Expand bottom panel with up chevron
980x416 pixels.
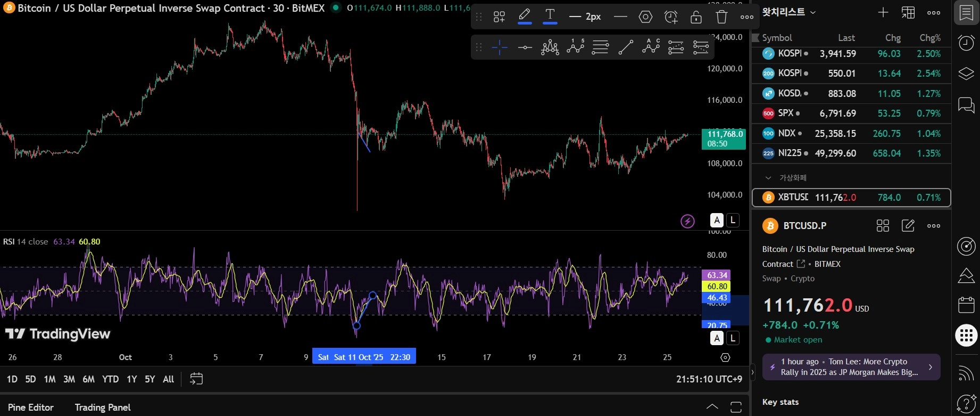point(712,407)
